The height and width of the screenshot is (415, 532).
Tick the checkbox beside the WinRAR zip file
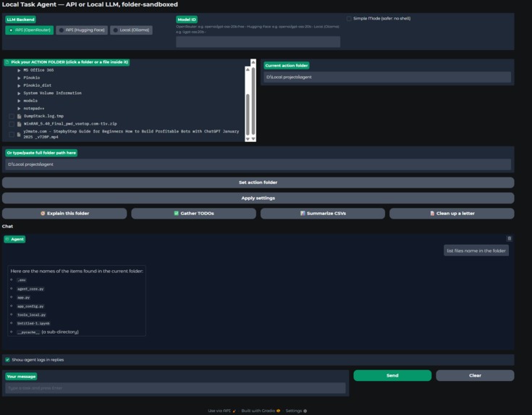pos(12,124)
